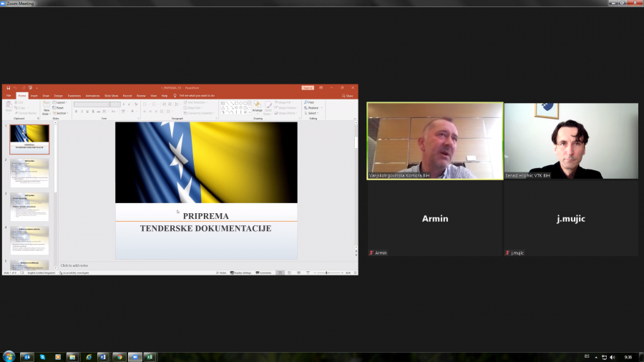Click the Share icon in PowerPoint
Viewport: 644px width, 362px height.
[347, 95]
